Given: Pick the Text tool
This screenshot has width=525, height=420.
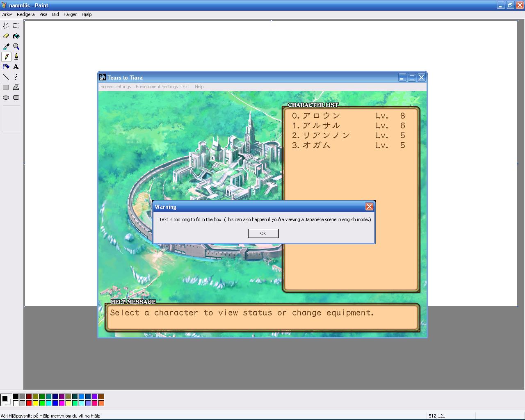Looking at the screenshot, I should click(x=16, y=66).
